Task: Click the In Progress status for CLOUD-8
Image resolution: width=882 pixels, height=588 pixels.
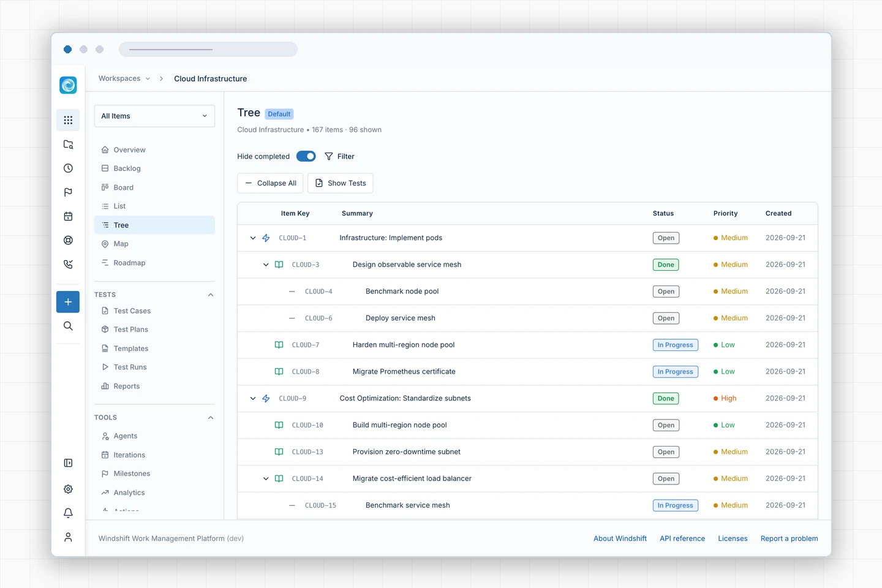Action: click(x=675, y=372)
